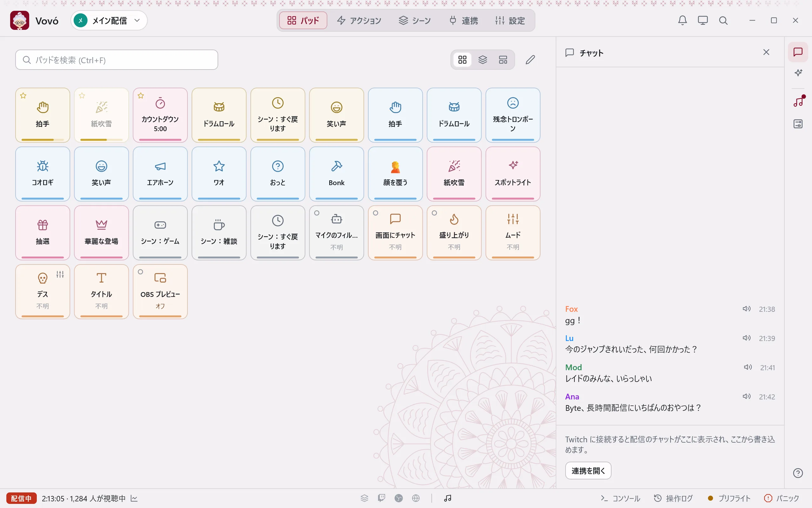812x508 pixels.
Task: Toggle the OBS プレビュー pad
Action: (x=160, y=291)
